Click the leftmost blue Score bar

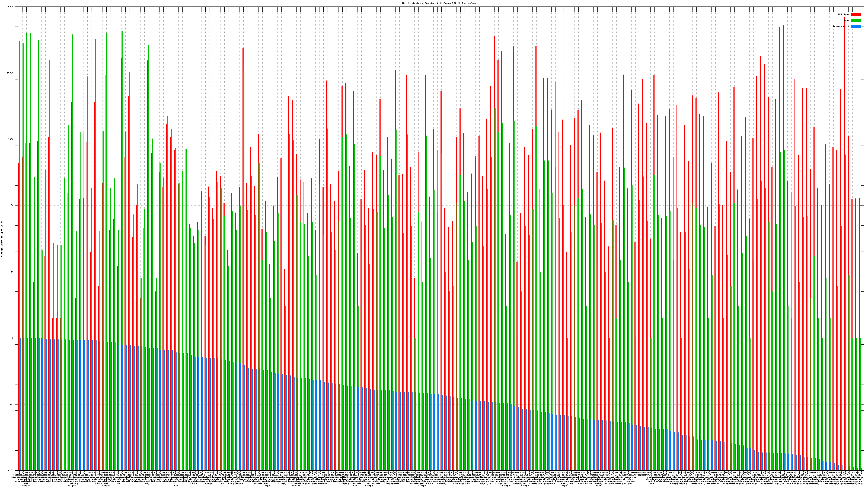[20, 404]
